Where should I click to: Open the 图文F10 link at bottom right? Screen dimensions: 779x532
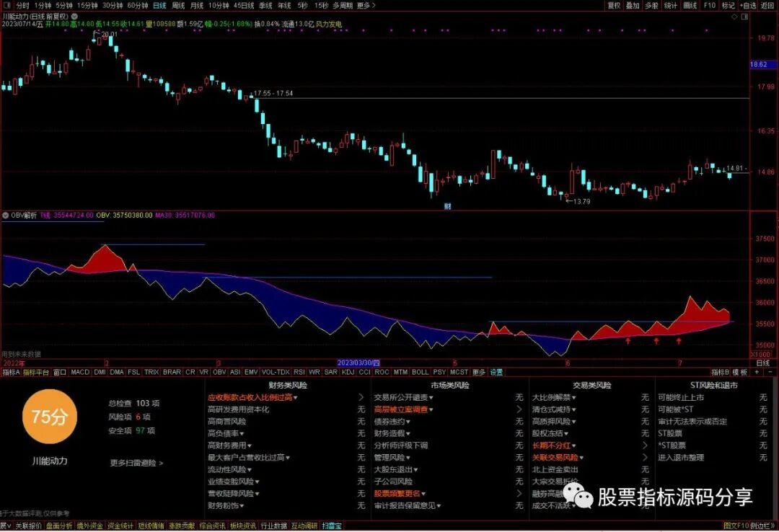tap(736, 526)
